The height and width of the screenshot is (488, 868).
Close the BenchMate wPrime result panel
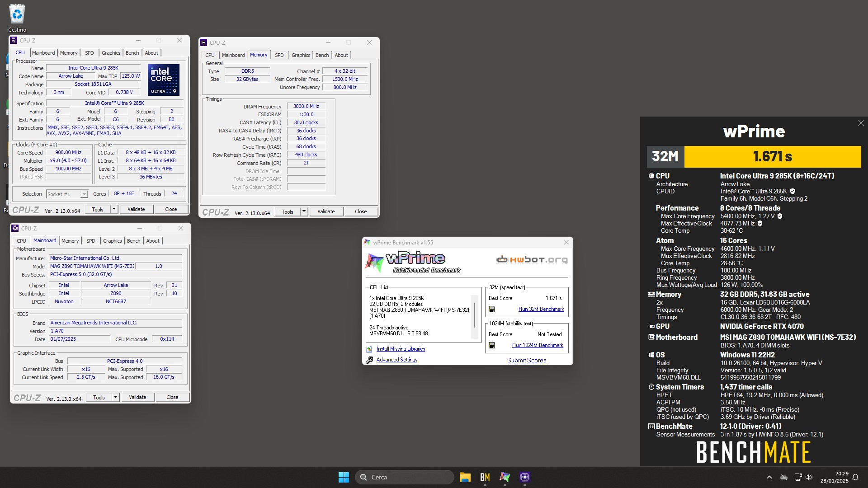[861, 123]
